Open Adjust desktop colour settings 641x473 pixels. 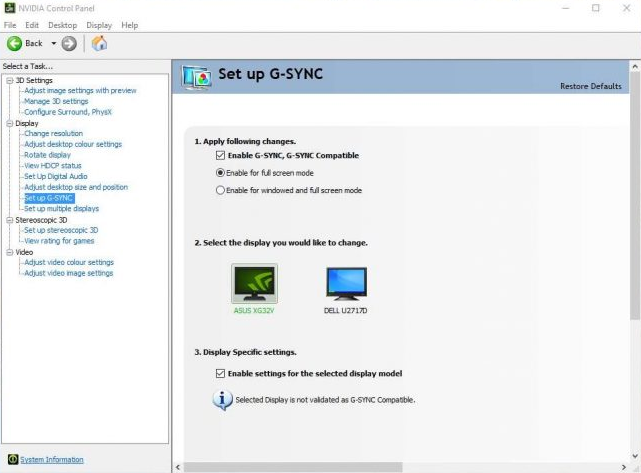tap(73, 144)
